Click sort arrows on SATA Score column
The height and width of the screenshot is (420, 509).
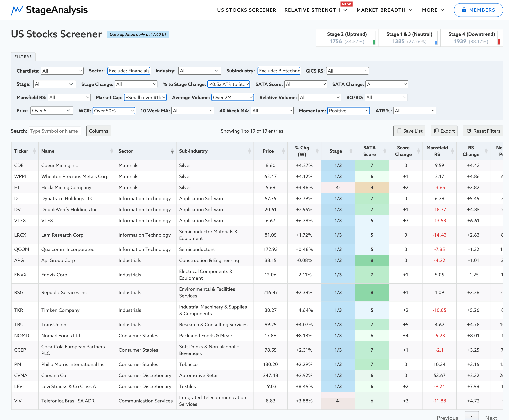pos(385,151)
